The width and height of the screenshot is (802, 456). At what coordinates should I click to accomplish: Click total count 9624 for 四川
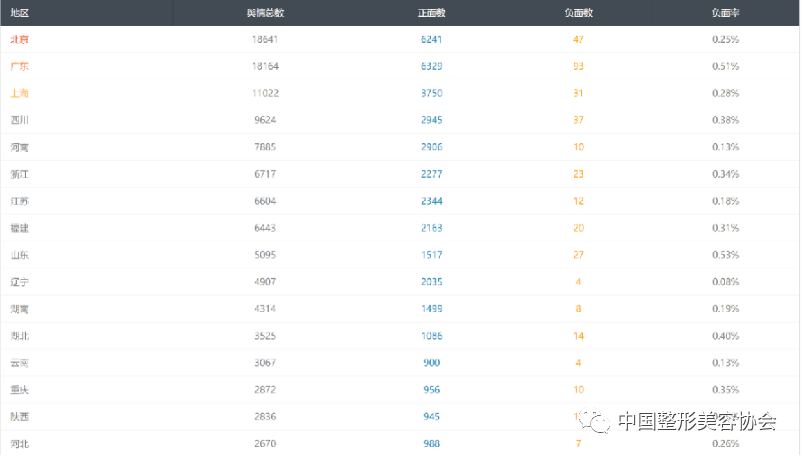pyautogui.click(x=265, y=120)
